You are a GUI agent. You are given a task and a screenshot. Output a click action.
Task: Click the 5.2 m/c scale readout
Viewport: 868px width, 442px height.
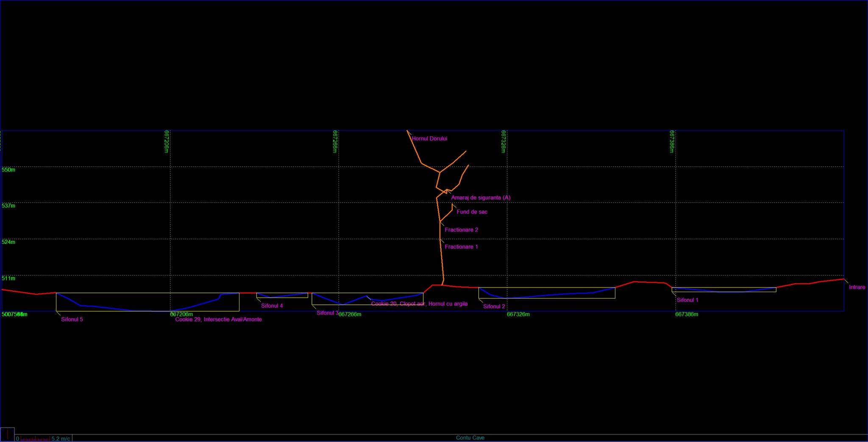[x=61, y=439]
